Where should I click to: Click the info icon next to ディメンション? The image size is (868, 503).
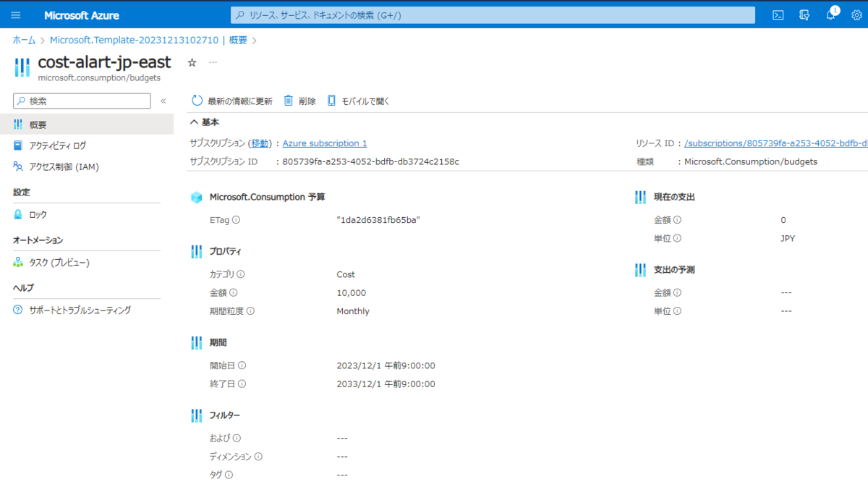point(258,457)
